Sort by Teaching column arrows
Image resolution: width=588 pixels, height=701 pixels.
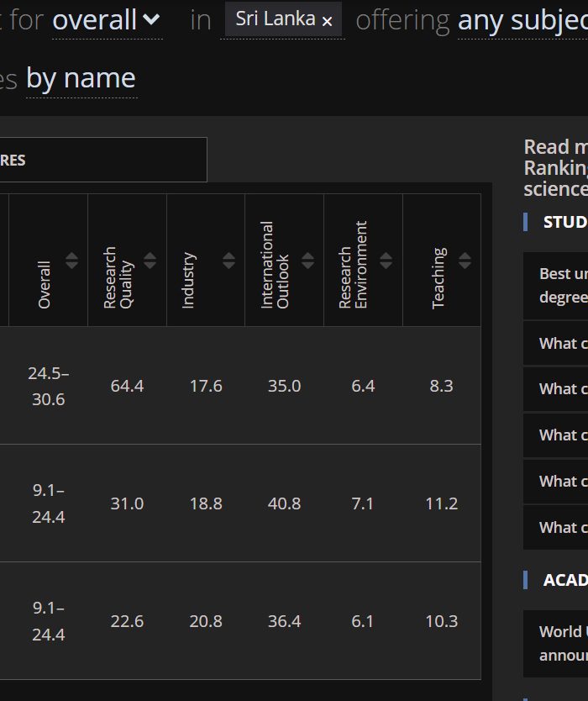click(x=465, y=261)
